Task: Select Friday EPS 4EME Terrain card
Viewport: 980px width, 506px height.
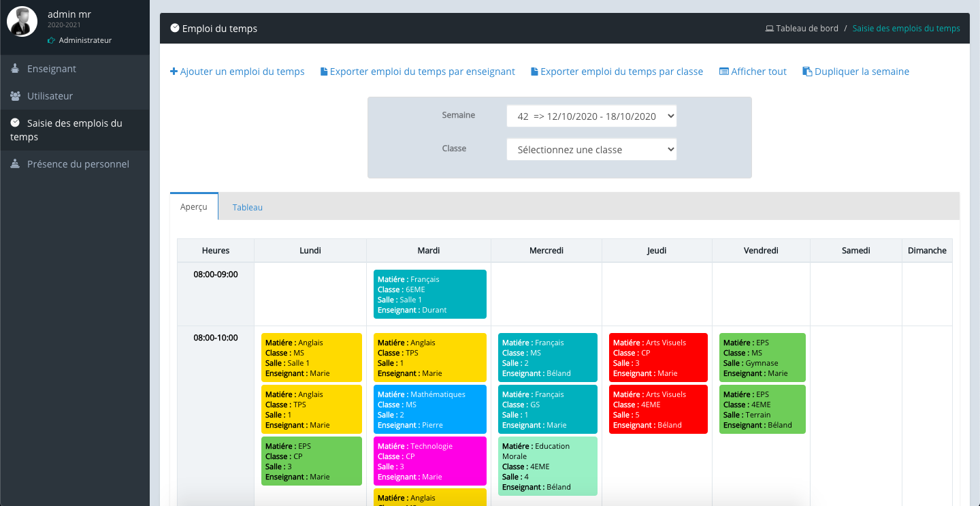Action: [762, 409]
